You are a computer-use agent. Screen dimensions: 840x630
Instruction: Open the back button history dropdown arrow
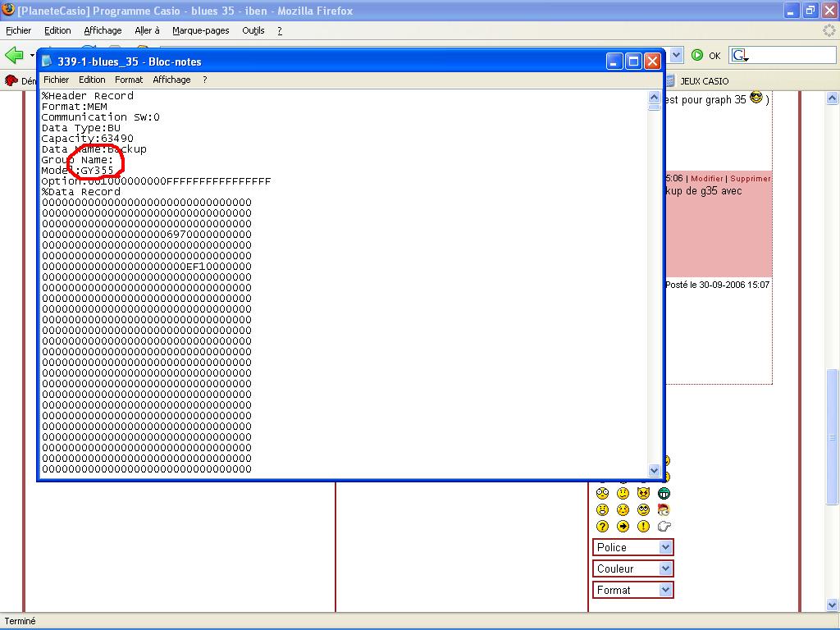[x=32, y=55]
